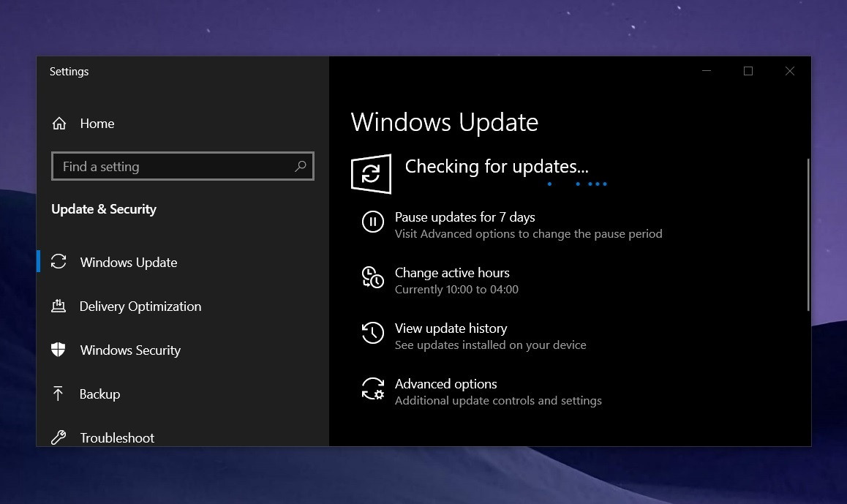Click the pause icon next to Pause updates
The width and height of the screenshot is (847, 504).
click(x=373, y=222)
